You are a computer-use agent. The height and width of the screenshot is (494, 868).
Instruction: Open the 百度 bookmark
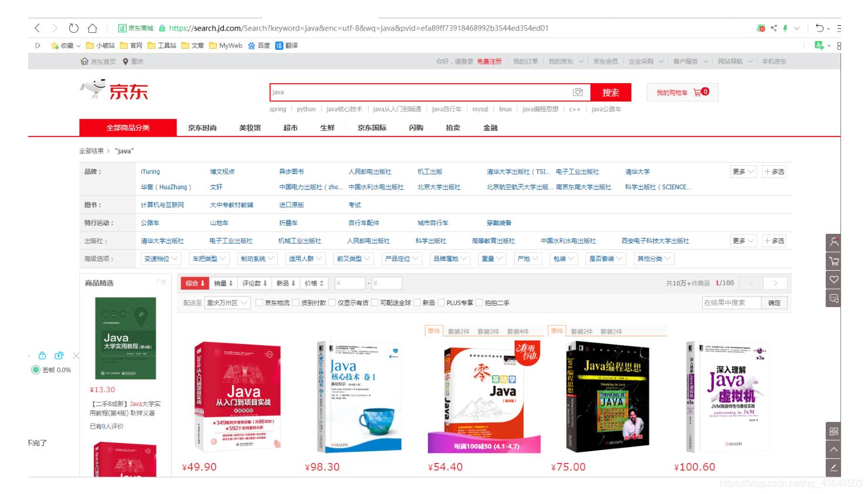[258, 45]
